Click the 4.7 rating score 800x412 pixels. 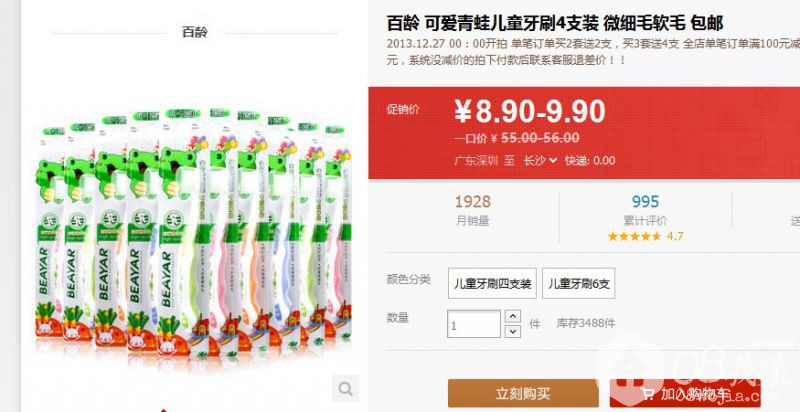point(674,237)
